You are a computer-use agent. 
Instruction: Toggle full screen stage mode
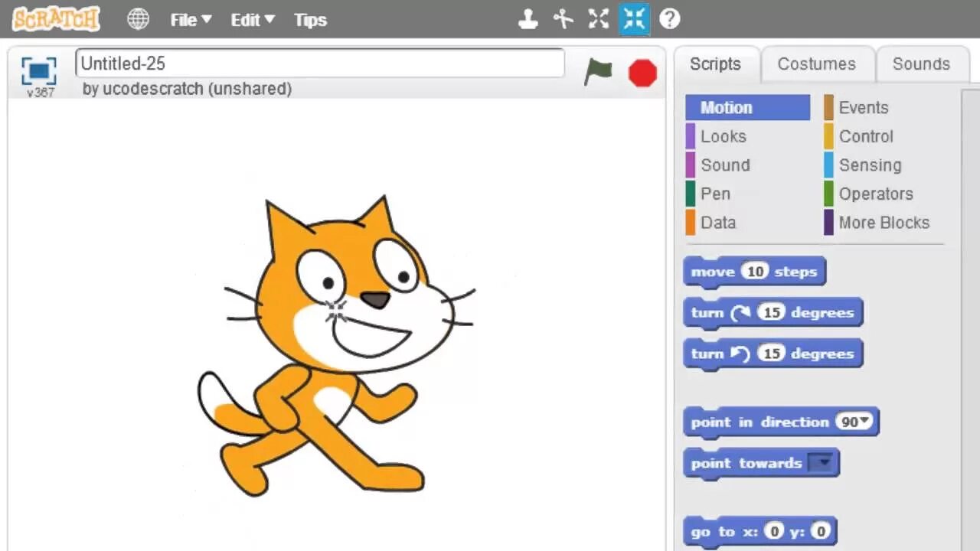click(x=39, y=71)
